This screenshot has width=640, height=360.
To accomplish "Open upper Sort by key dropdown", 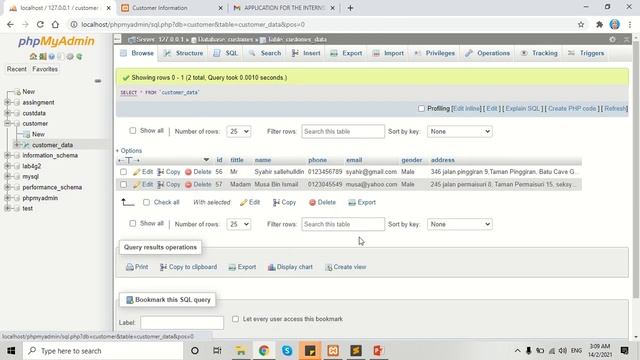I will [460, 131].
